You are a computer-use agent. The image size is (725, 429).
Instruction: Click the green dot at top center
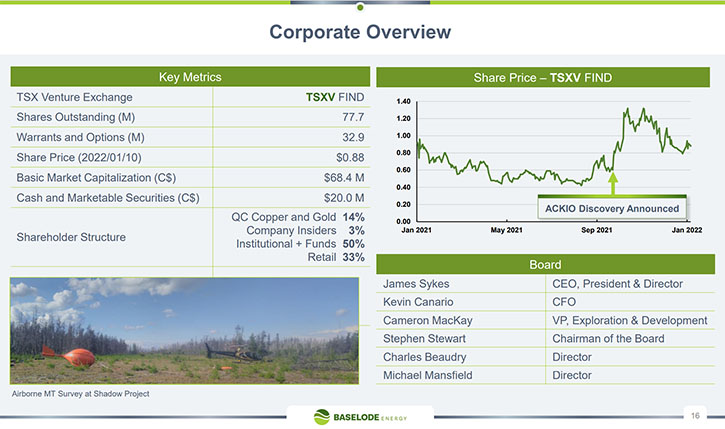tap(360, 7)
